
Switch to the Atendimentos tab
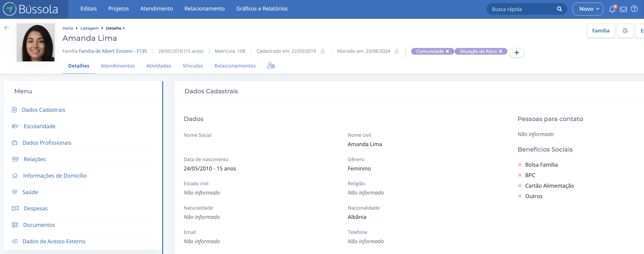pos(118,66)
